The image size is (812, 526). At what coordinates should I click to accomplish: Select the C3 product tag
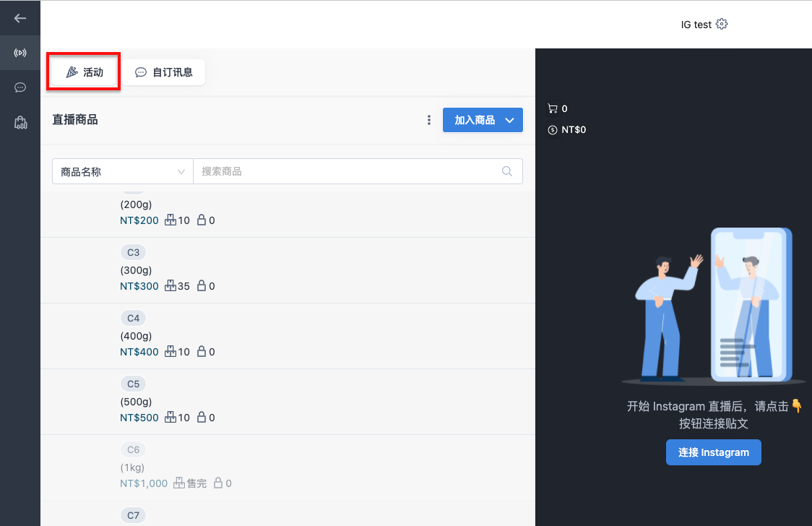tap(133, 253)
